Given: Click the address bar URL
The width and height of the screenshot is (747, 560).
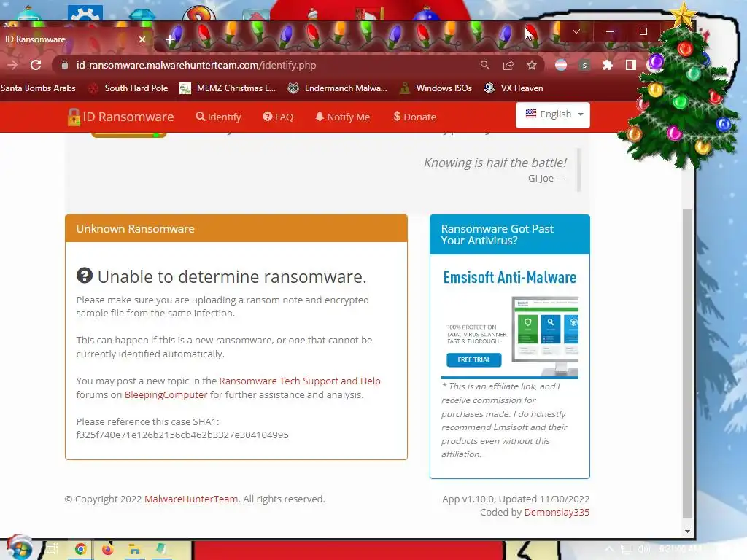Looking at the screenshot, I should coord(196,65).
